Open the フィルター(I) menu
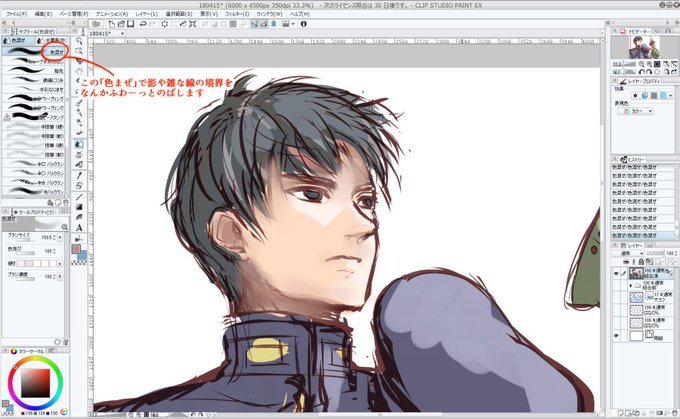Image resolution: width=680 pixels, height=419 pixels. tap(237, 14)
